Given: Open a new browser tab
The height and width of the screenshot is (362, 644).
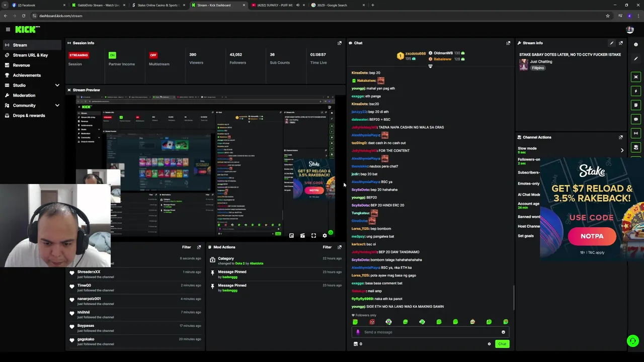Looking at the screenshot, I should pos(372,5).
